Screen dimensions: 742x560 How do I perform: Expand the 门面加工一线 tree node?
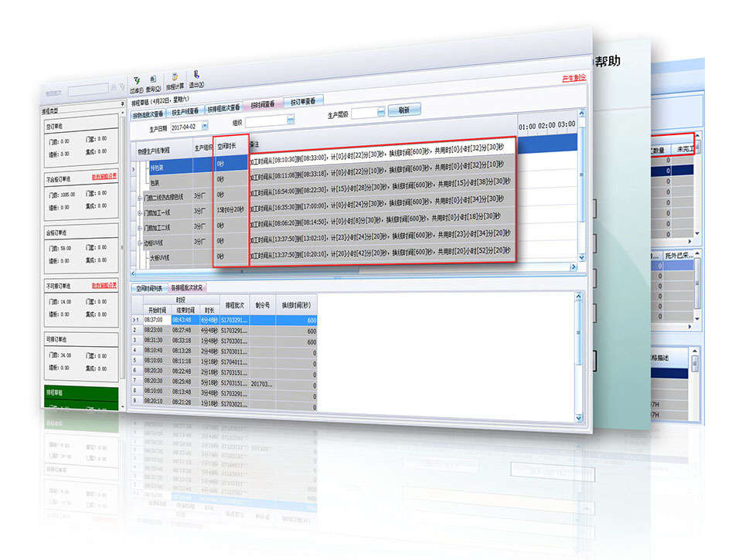click(140, 212)
